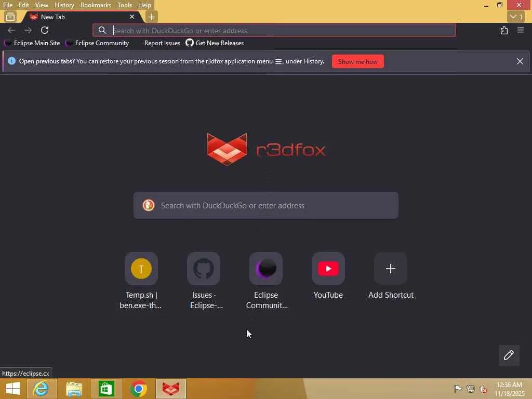This screenshot has height=399, width=532.
Task: Open Windows Store from taskbar
Action: 106,389
